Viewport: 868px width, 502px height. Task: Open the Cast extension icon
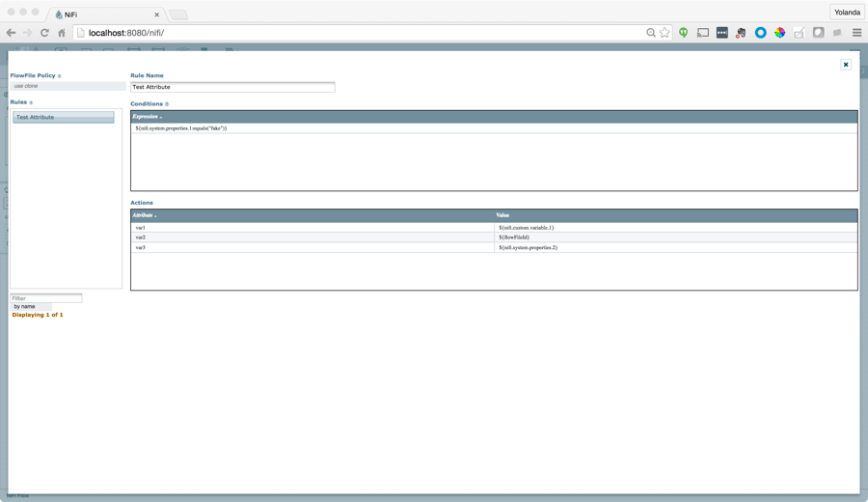click(x=702, y=33)
